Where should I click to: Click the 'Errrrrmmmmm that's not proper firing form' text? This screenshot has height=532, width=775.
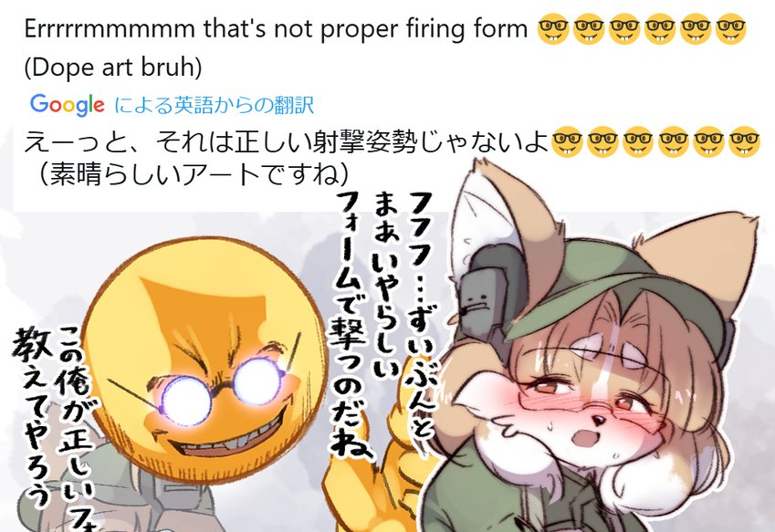(276, 28)
